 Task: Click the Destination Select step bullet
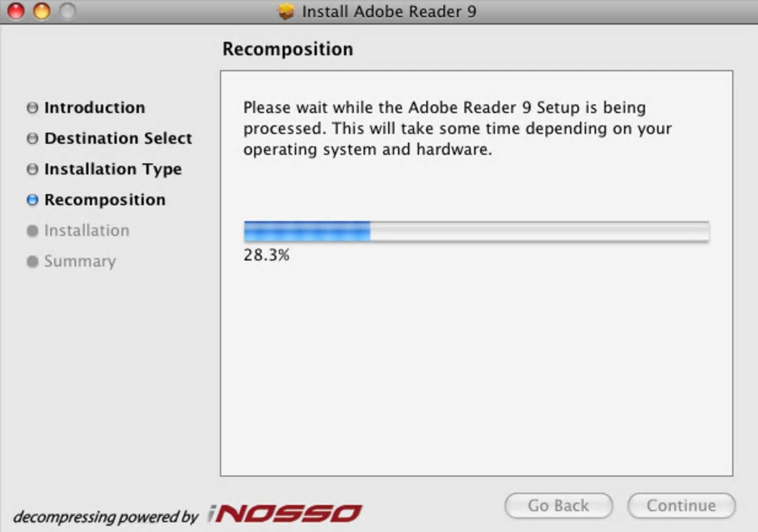(x=32, y=139)
